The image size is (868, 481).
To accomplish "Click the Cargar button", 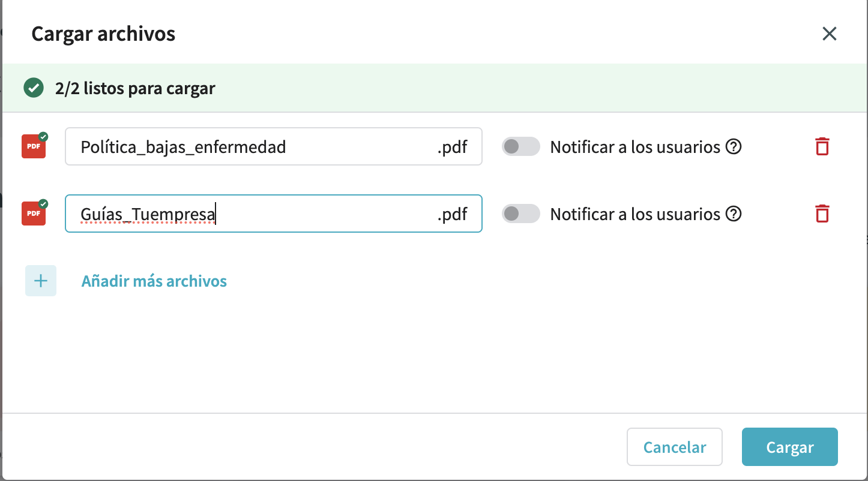I will click(x=790, y=447).
